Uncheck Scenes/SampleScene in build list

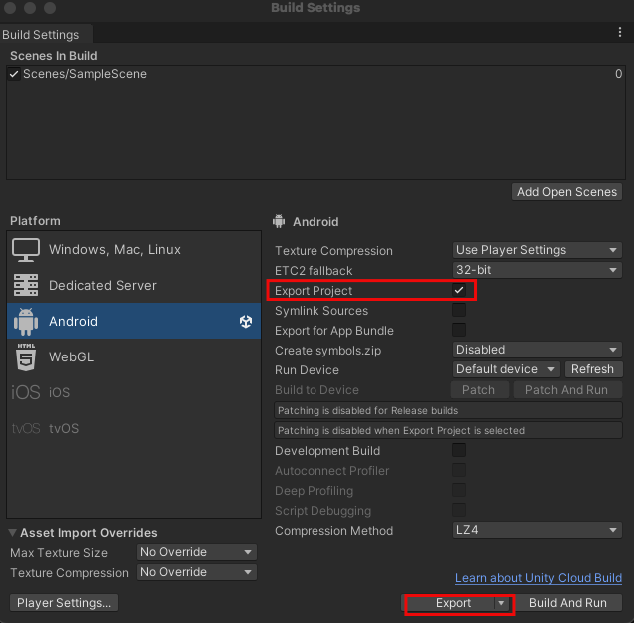click(14, 74)
